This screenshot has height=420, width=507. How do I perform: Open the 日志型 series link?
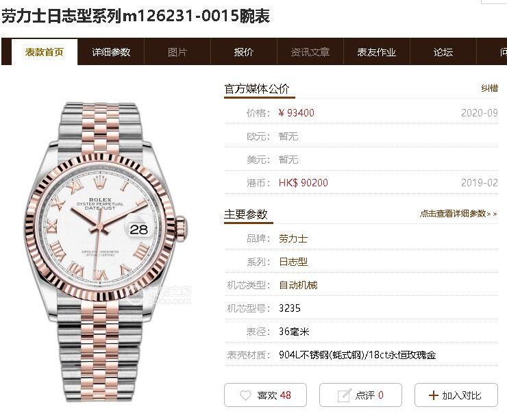[293, 262]
